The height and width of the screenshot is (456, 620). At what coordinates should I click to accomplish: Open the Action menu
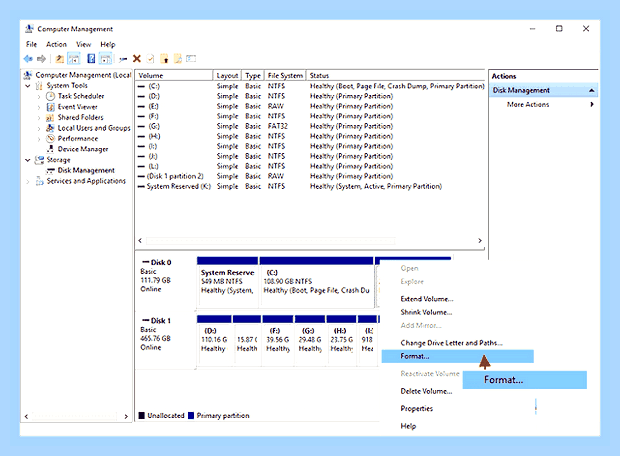[x=56, y=44]
